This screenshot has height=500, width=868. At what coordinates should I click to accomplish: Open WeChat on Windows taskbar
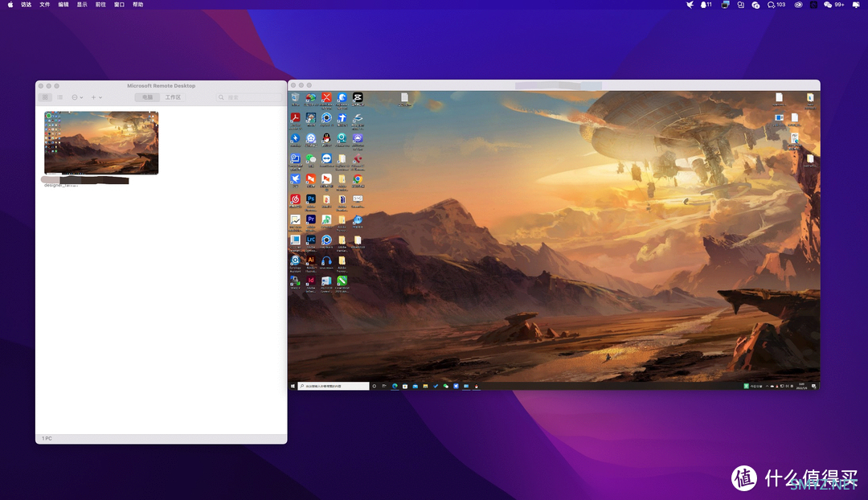click(x=445, y=386)
